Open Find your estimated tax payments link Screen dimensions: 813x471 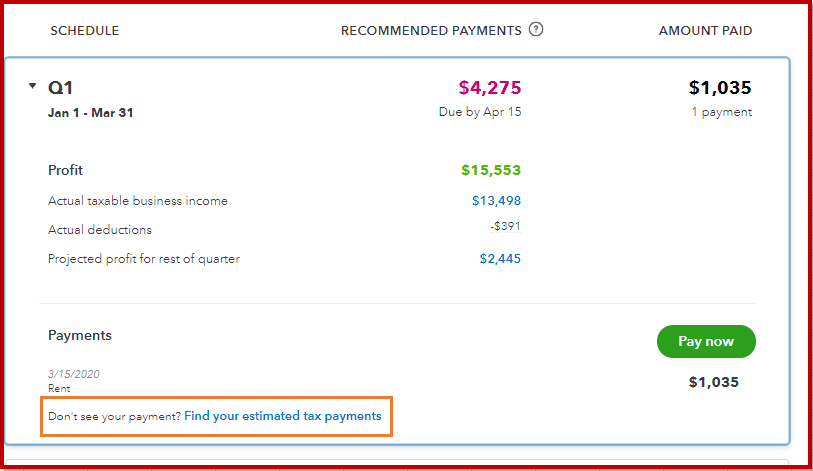point(283,416)
